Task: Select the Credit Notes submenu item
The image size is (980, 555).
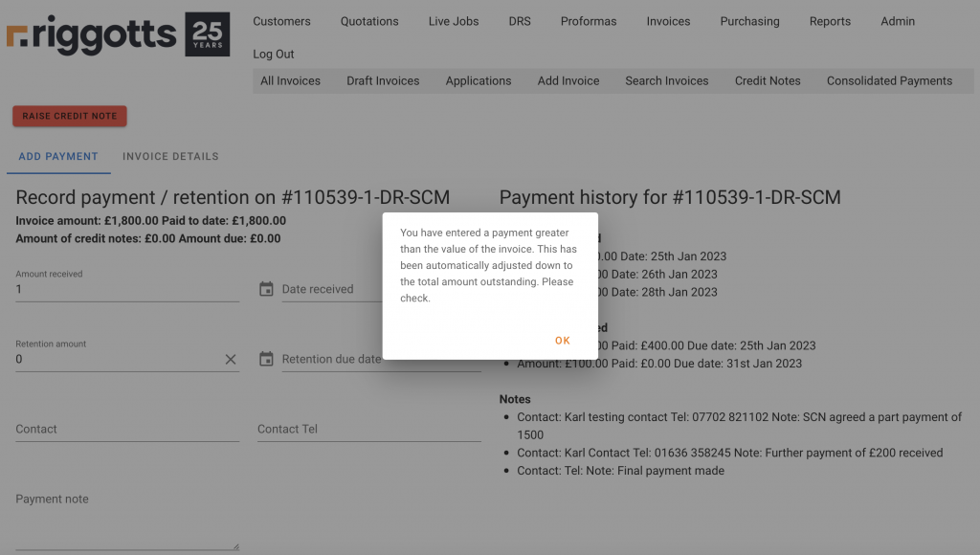Action: point(768,80)
